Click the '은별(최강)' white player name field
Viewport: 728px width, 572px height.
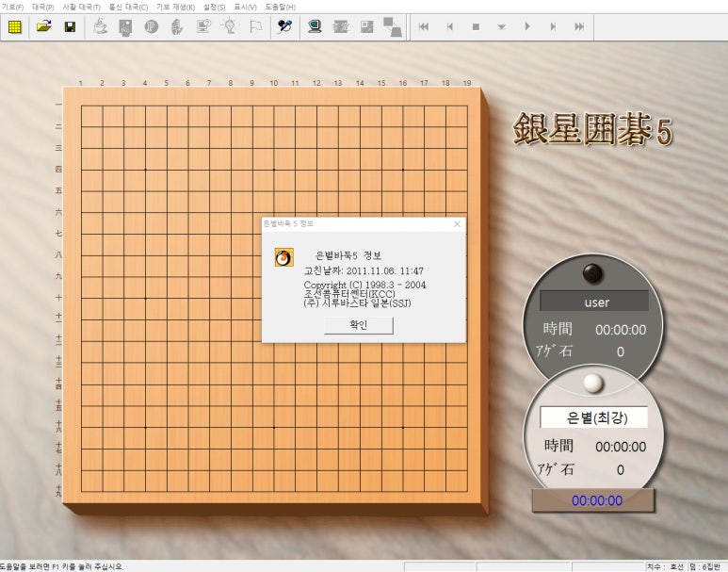tap(594, 417)
